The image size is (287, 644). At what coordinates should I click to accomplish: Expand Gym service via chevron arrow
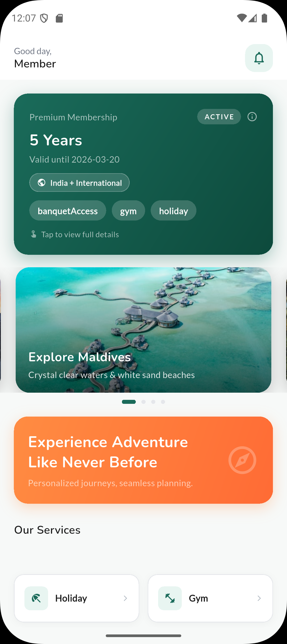[x=259, y=598]
